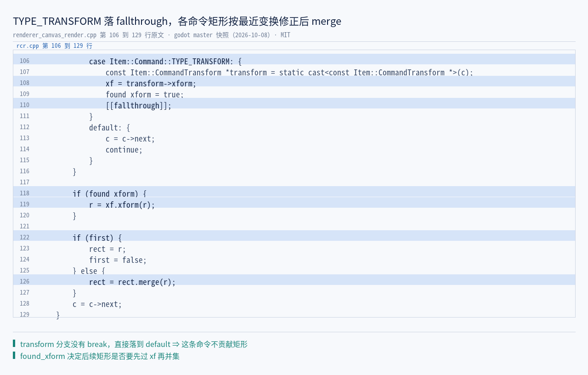Select the line rect = rect.merge(r);

click(132, 282)
